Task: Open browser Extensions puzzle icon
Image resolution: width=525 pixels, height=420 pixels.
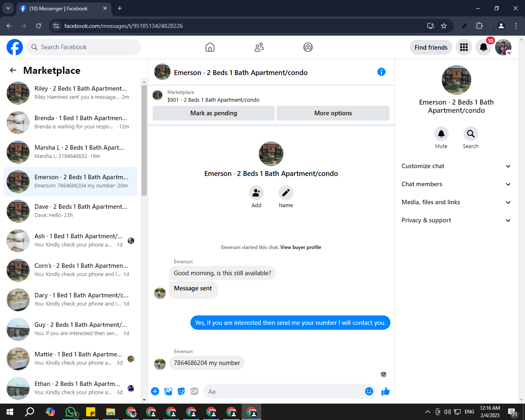Action: click(x=479, y=26)
